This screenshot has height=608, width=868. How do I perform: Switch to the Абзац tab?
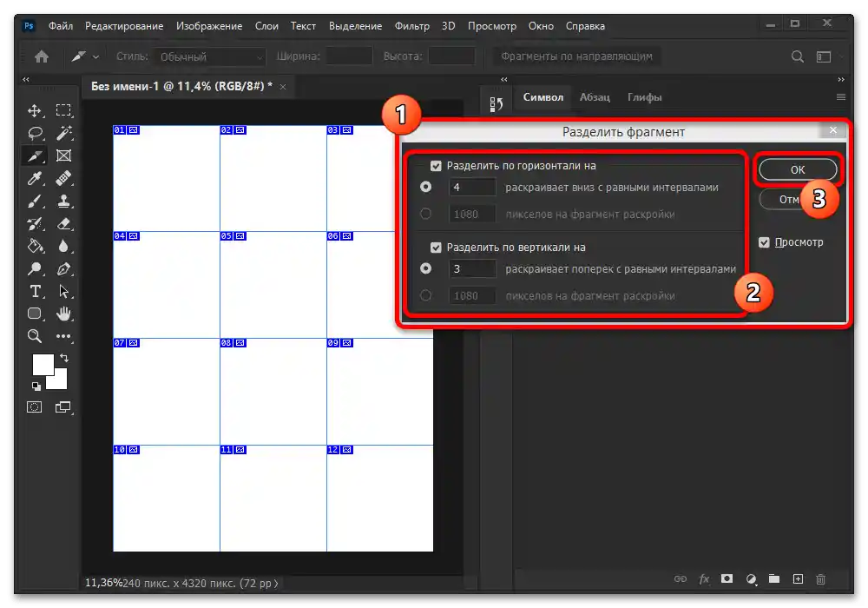[x=595, y=97]
